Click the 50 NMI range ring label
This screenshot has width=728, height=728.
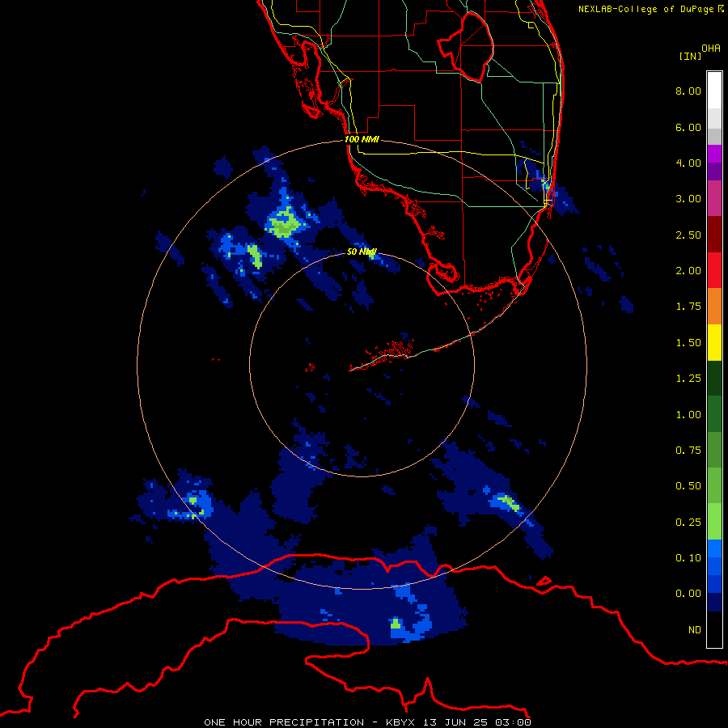(x=362, y=252)
